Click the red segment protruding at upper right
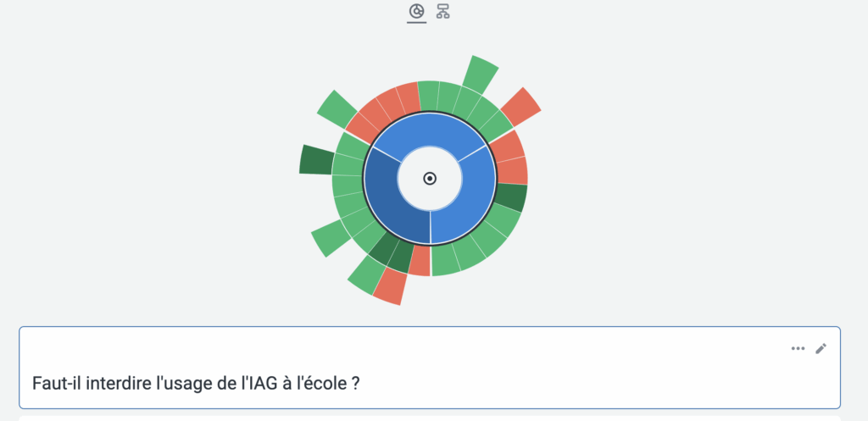Viewport: 868px width, 421px height. pos(520,106)
